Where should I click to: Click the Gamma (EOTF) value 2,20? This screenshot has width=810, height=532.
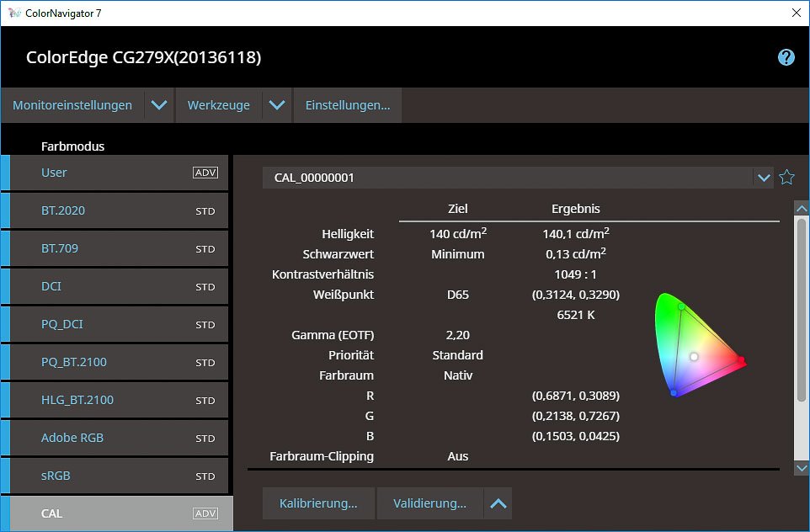[458, 335]
